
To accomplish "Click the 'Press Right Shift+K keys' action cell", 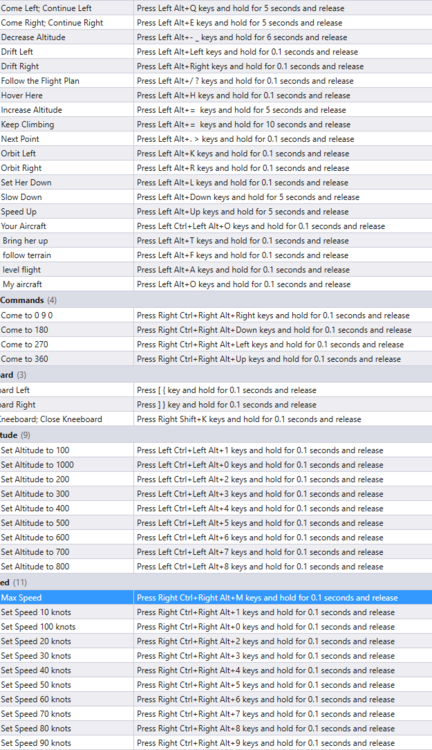I will coord(283,419).
